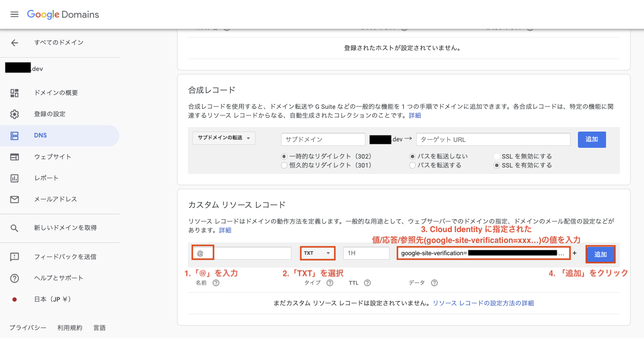Click the help icon next to 名前
Image resolution: width=644 pixels, height=338 pixels.
(215, 283)
